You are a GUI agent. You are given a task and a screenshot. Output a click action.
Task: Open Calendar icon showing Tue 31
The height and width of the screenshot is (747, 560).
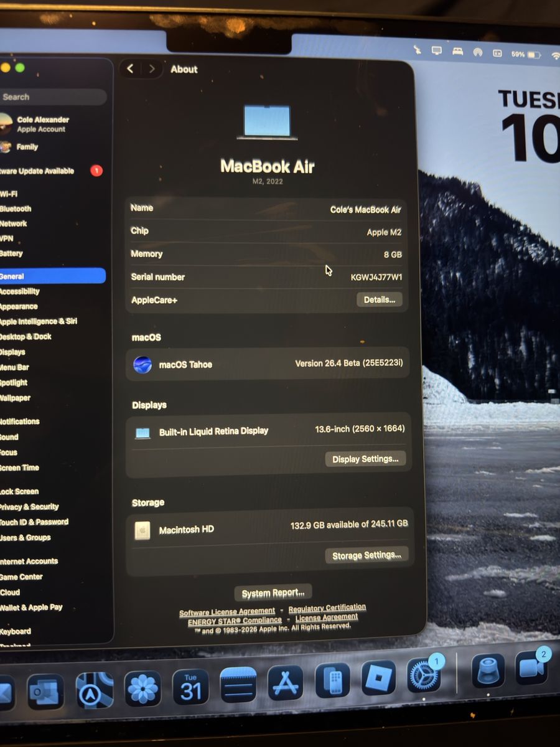coord(190,687)
